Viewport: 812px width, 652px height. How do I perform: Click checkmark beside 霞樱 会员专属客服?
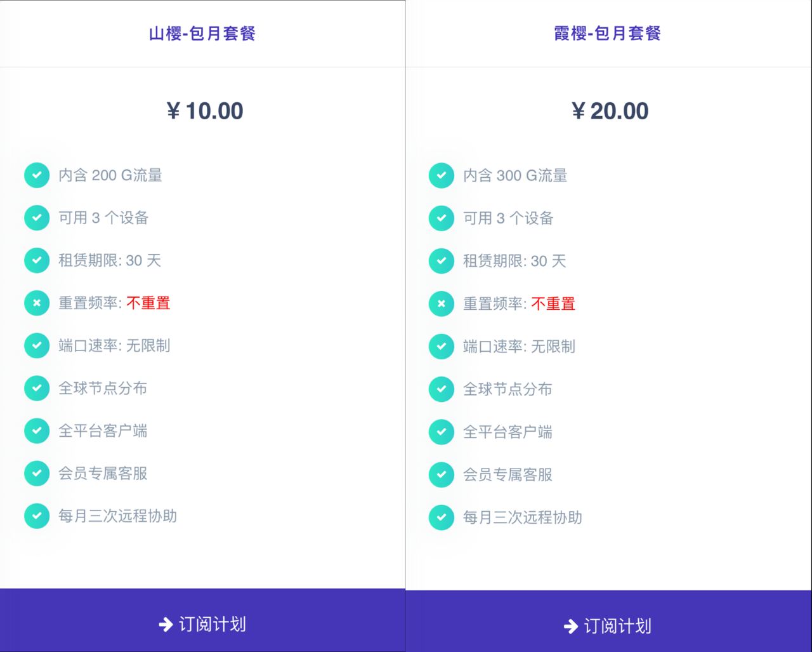pos(442,475)
